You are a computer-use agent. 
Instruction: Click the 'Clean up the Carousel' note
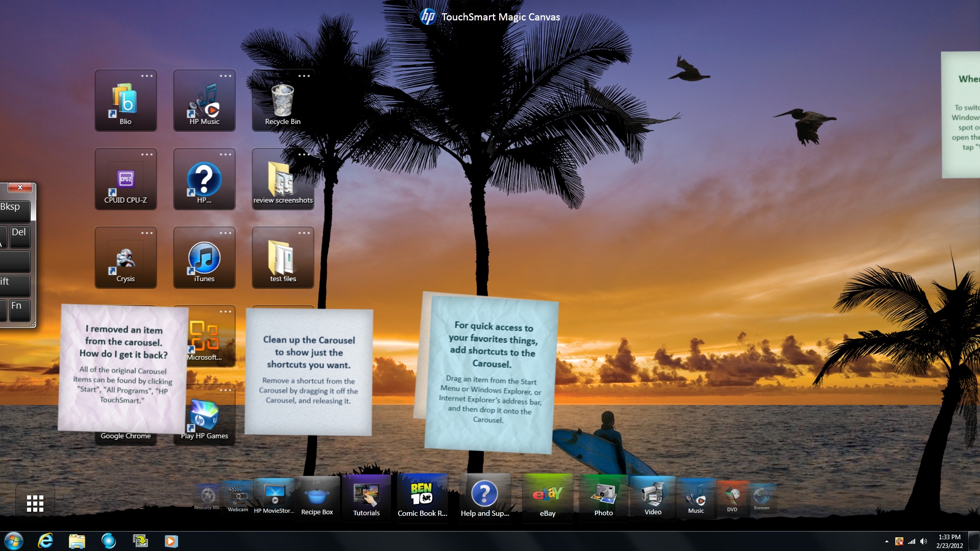tap(308, 371)
